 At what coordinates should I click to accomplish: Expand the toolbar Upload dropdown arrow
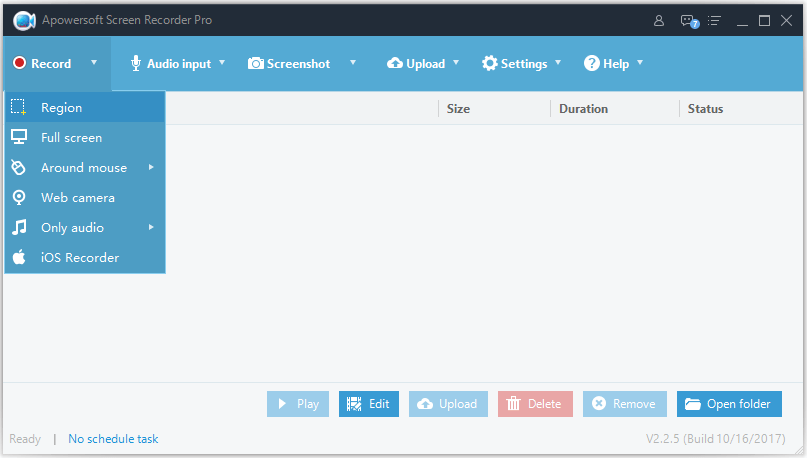455,63
